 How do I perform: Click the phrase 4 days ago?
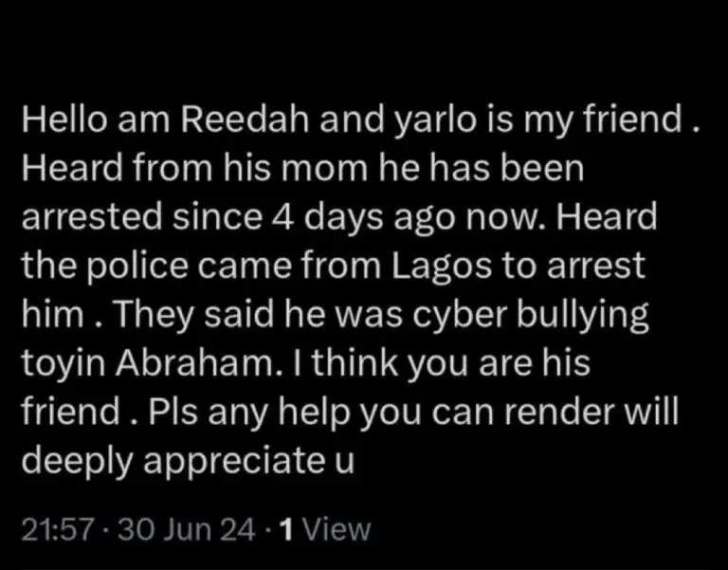click(x=357, y=218)
